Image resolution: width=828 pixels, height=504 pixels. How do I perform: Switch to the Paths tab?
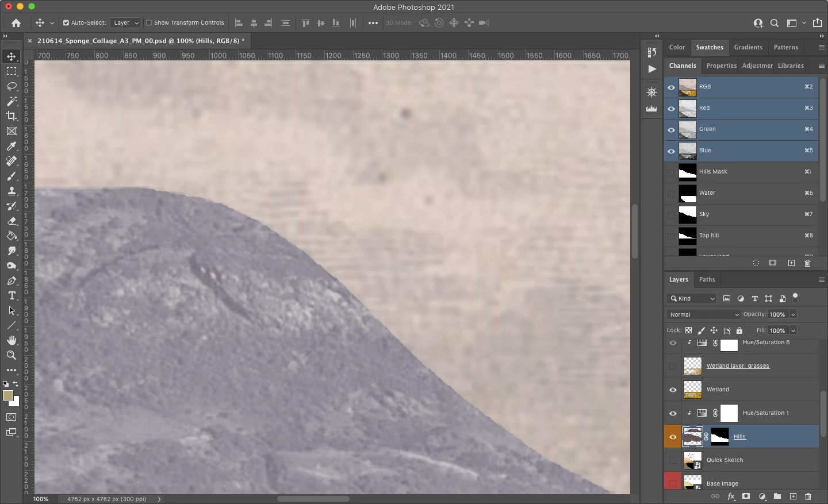(707, 279)
